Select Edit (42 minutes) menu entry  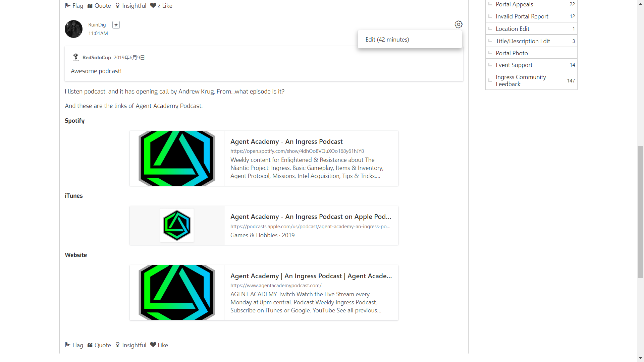click(387, 40)
